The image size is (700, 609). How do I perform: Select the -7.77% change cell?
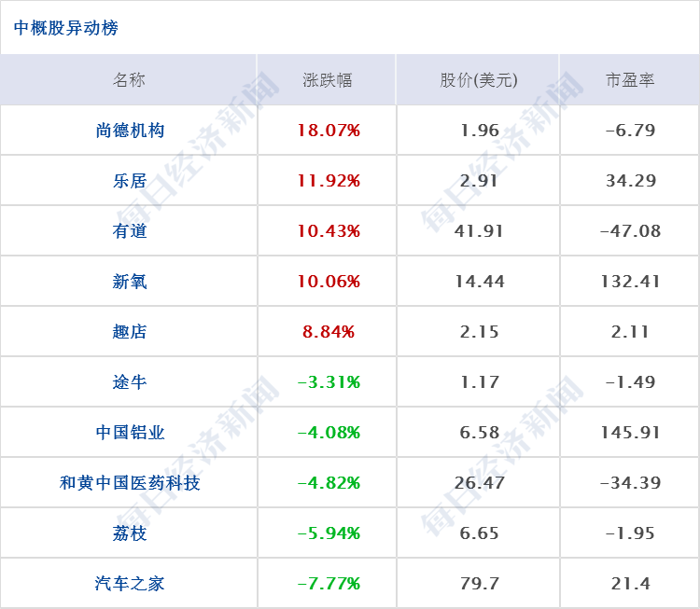point(329,584)
